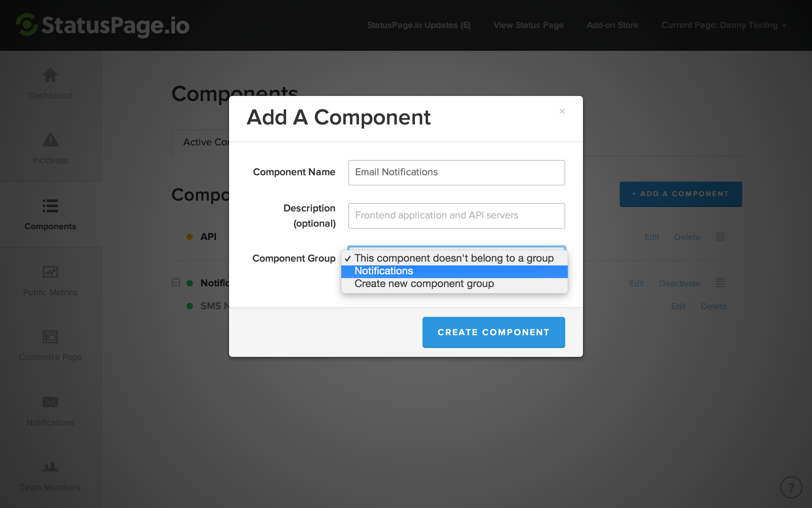Click the Dashboard sidebar label
This screenshot has height=508, width=812.
(x=50, y=96)
